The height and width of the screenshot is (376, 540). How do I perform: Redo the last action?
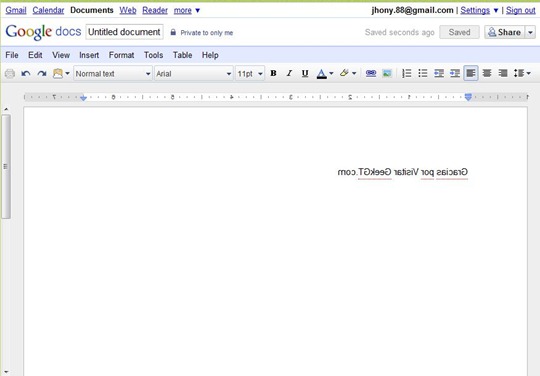point(42,73)
